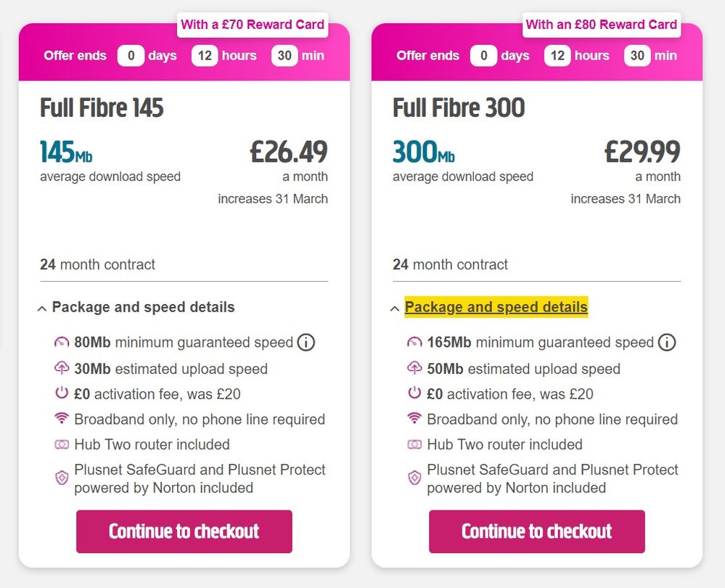
Task: Click the Full Fibre 300 plan heading
Action: (x=459, y=108)
